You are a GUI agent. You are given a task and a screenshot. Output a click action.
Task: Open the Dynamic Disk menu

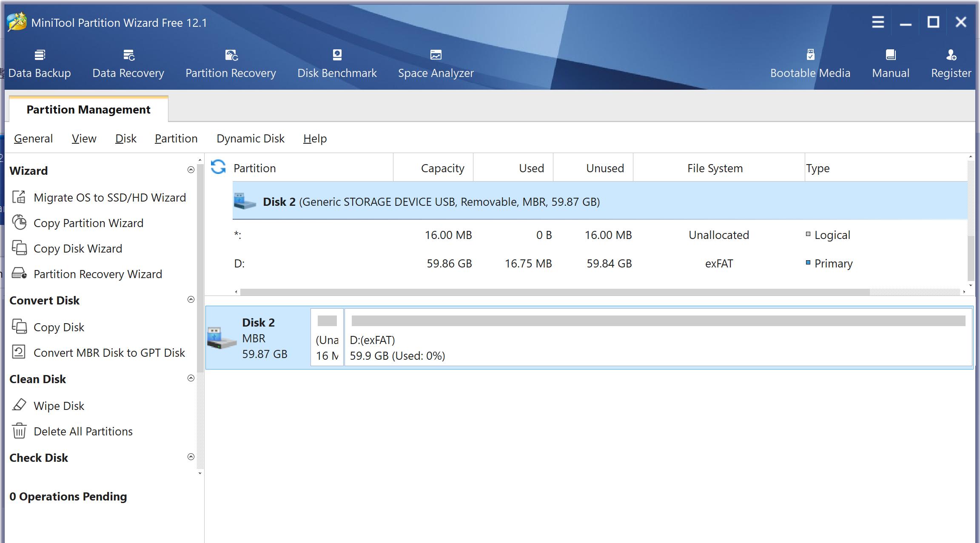coord(250,139)
